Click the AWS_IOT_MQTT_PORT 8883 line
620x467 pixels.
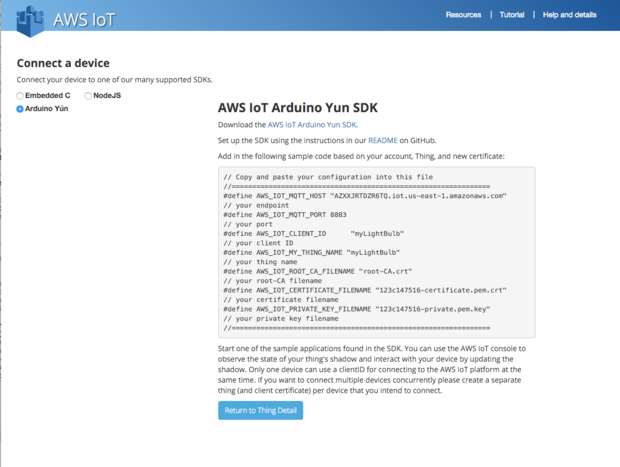pyautogui.click(x=285, y=215)
